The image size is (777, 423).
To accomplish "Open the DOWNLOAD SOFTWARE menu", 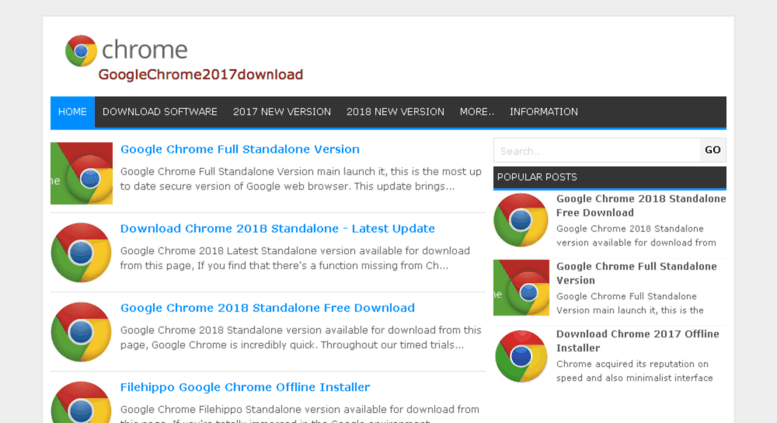I will click(160, 112).
